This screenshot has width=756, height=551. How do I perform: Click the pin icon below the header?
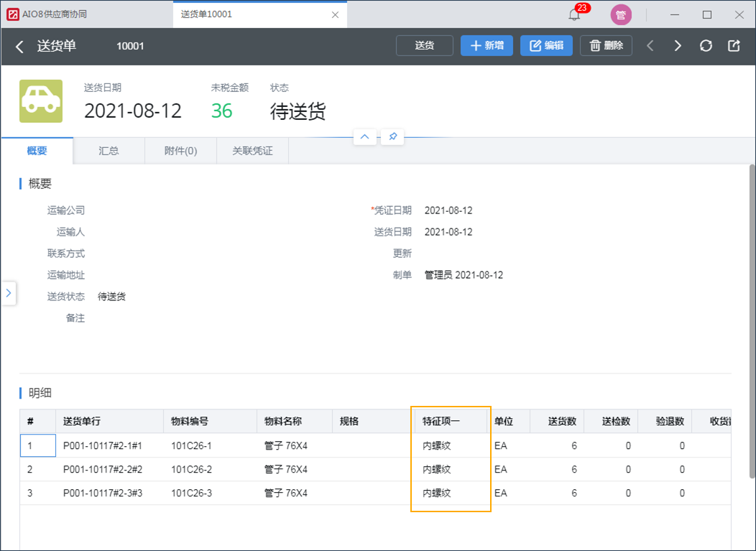[392, 137]
